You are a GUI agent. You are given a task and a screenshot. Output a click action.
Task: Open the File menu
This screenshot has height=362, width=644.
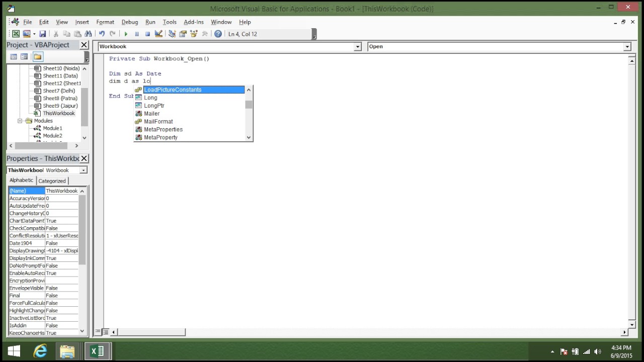click(x=28, y=22)
